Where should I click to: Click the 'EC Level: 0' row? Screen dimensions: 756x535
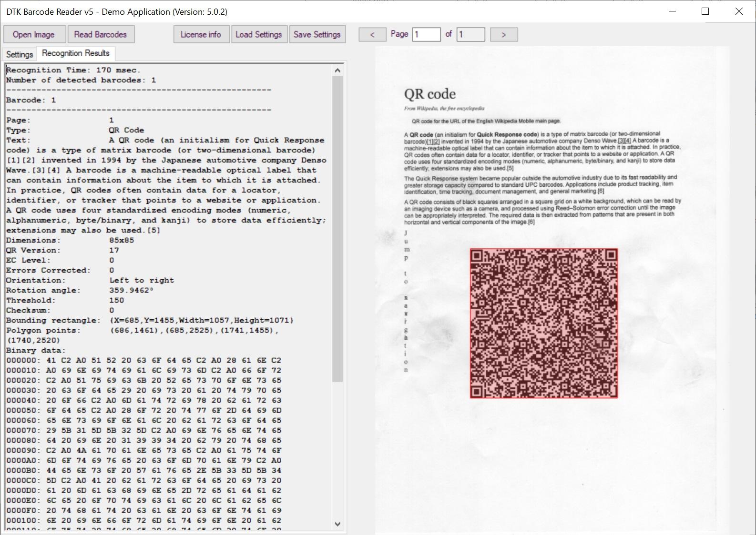[60, 260]
